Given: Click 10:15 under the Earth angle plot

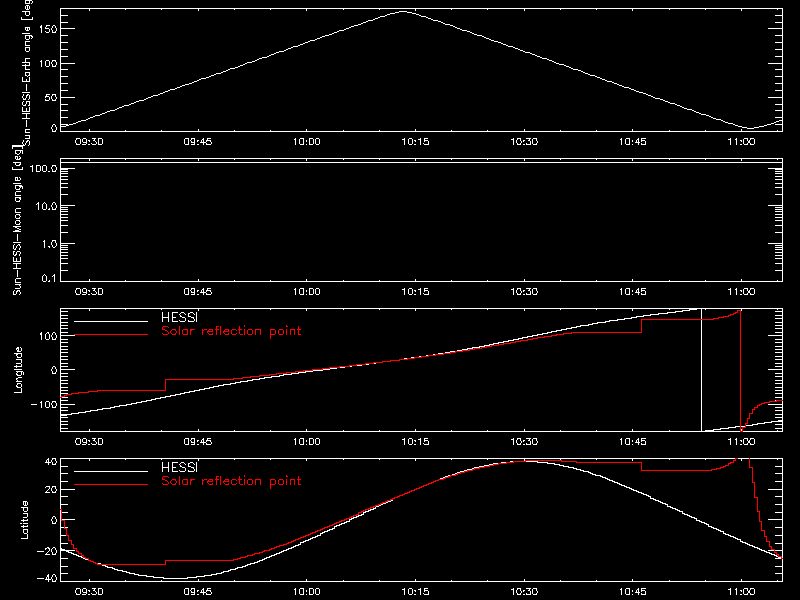Looking at the screenshot, I should (415, 142).
